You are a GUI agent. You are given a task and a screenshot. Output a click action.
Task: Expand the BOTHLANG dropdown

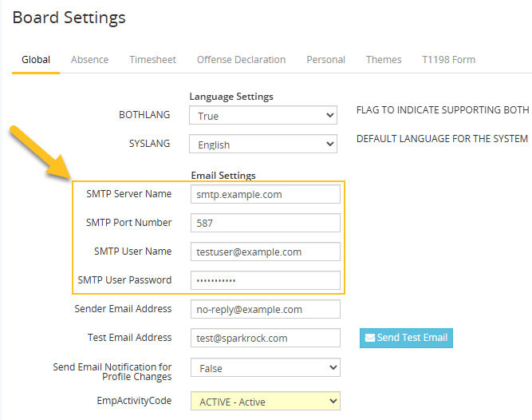263,116
